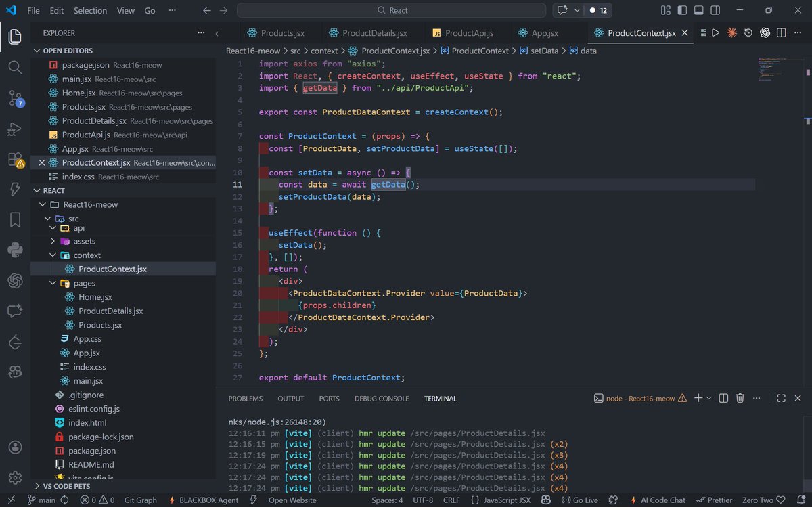Go forward with the right arrow

tap(224, 10)
